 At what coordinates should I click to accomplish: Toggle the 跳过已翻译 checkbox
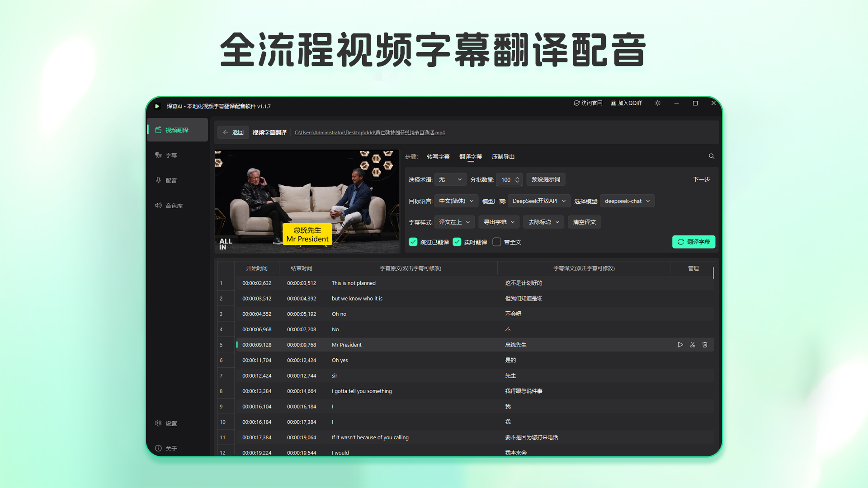pyautogui.click(x=413, y=242)
